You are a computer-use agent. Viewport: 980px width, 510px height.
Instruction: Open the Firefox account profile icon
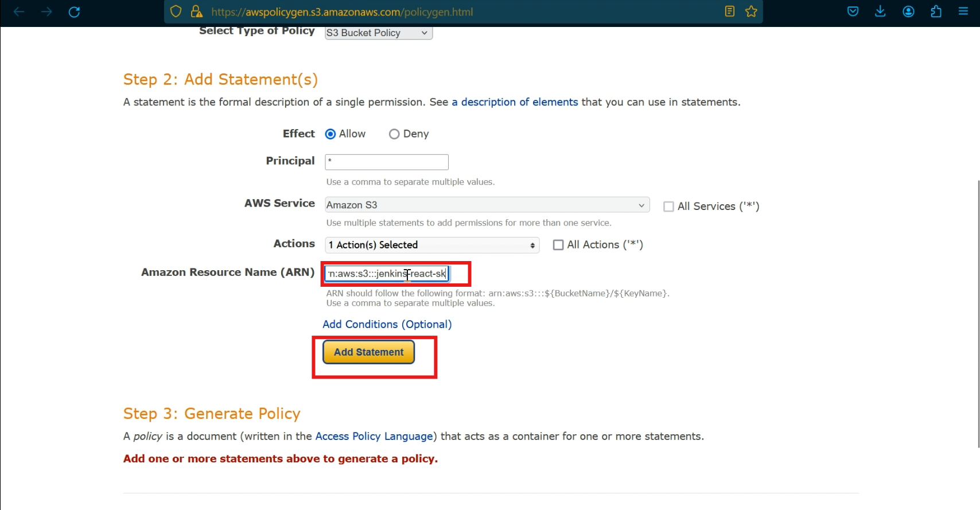(x=908, y=11)
